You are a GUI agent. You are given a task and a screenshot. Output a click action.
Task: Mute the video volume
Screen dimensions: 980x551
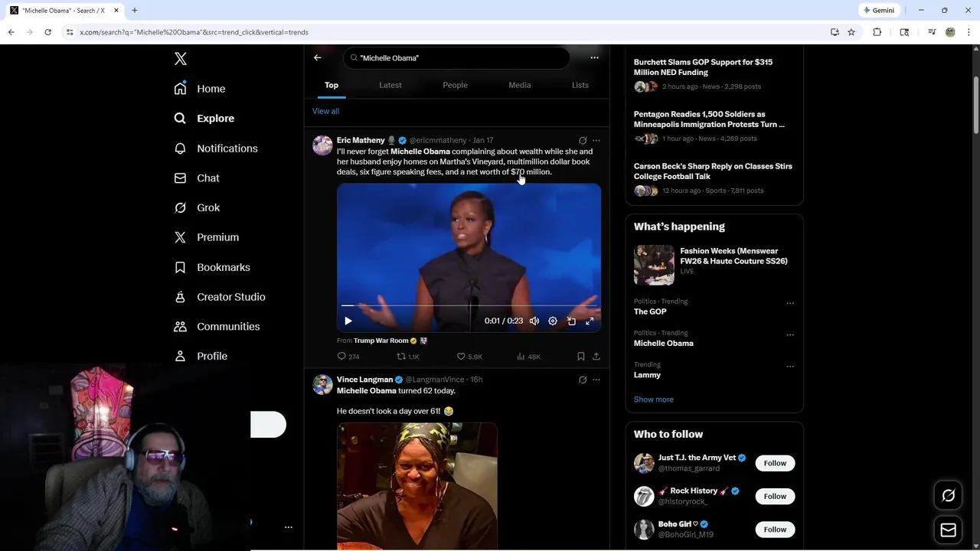[x=534, y=321]
